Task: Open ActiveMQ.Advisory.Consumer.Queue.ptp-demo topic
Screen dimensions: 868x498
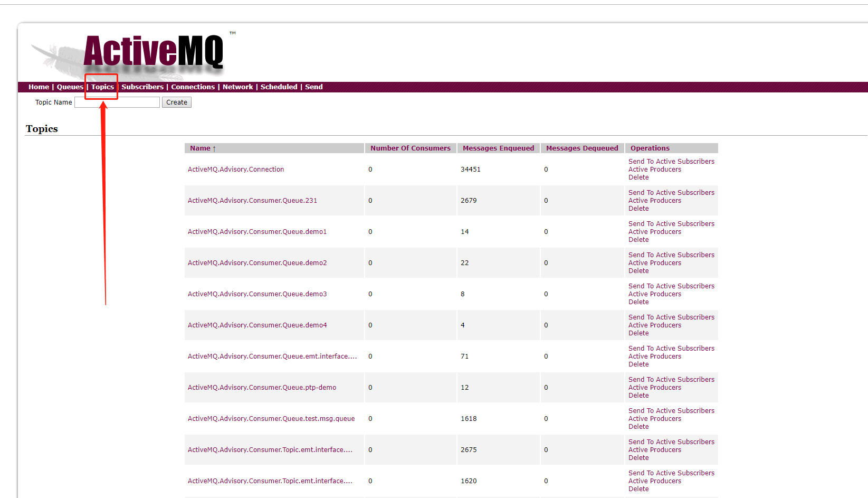Action: (x=262, y=387)
